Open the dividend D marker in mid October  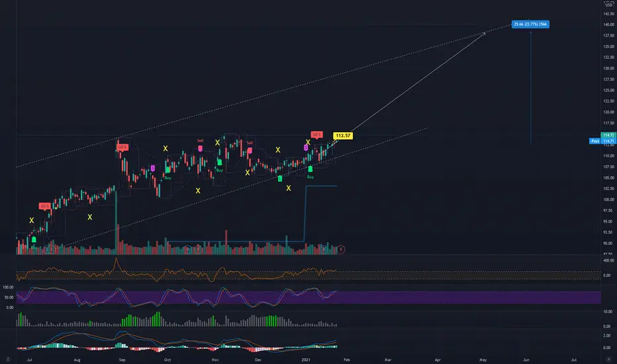188,250
